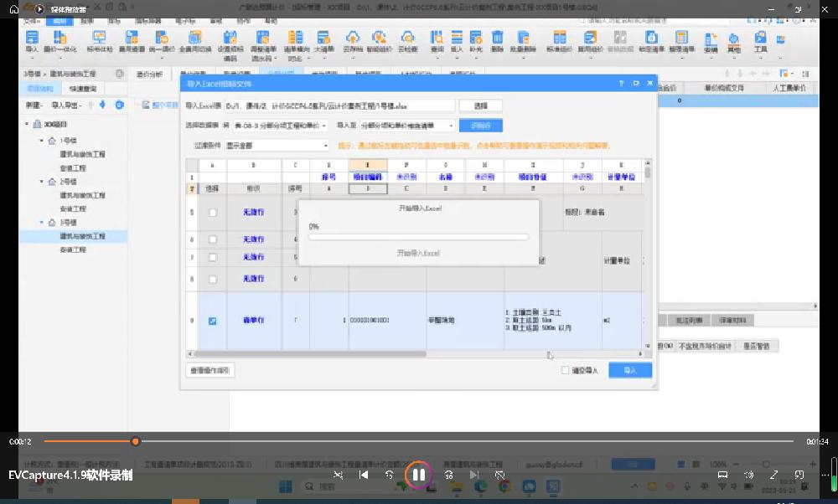The height and width of the screenshot is (504, 838).
Task: Open the 文件 menu
Action: 32,21
